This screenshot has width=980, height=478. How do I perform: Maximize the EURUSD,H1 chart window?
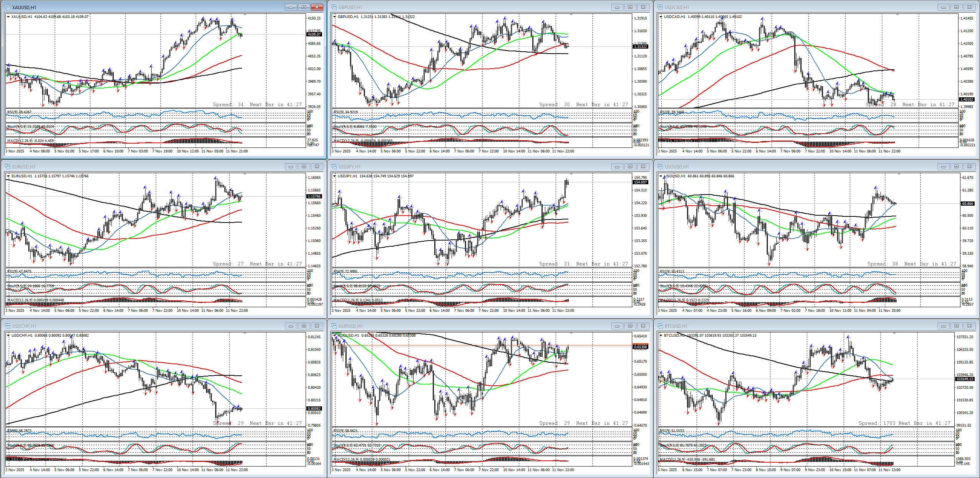304,167
